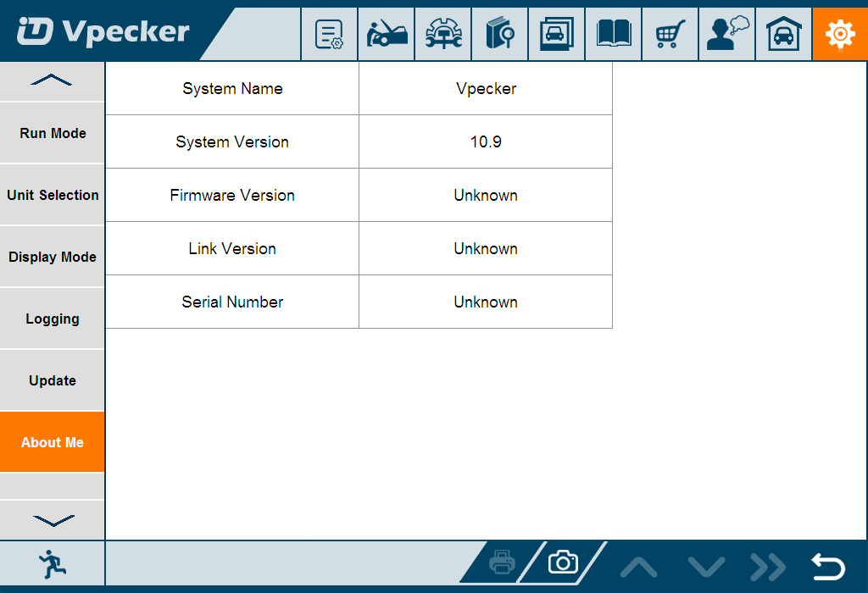This screenshot has height=593, width=868.
Task: Click Unknown value for Firmware Version
Action: tap(486, 196)
